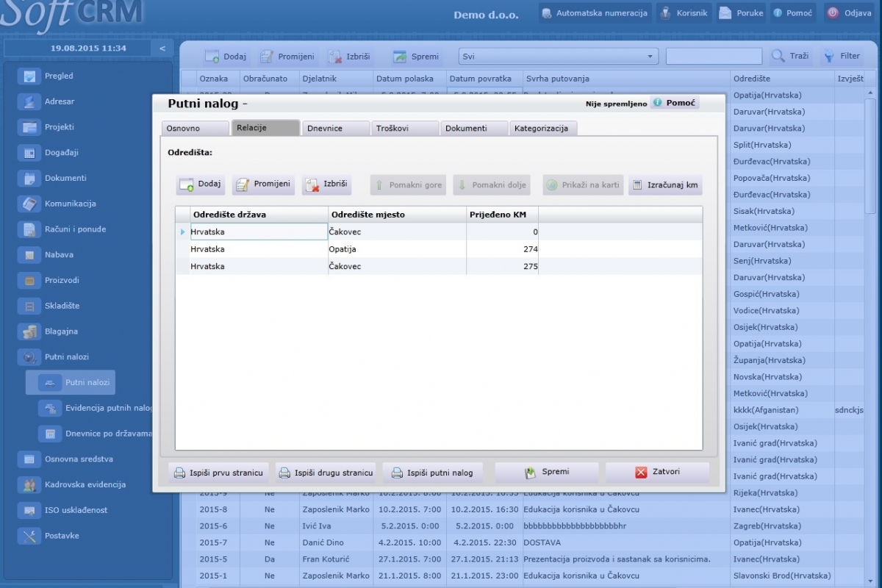
Task: Click the Slavonski Brod(Hrvatska) destination cell
Action: [x=782, y=576]
